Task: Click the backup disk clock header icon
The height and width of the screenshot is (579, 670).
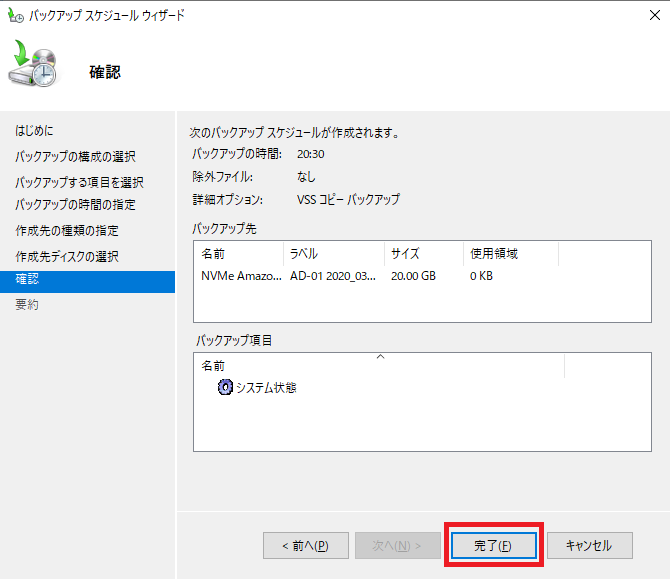Action: click(x=35, y=68)
